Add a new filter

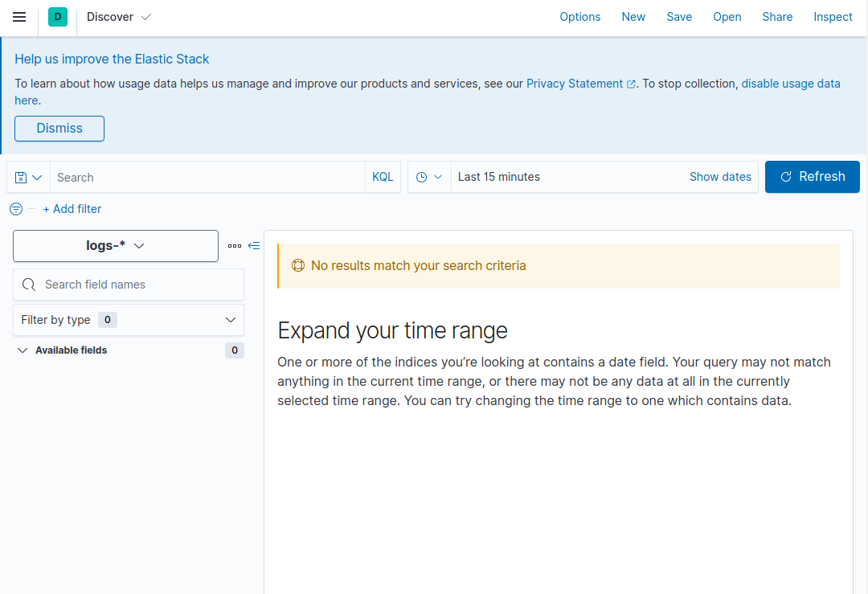point(72,209)
